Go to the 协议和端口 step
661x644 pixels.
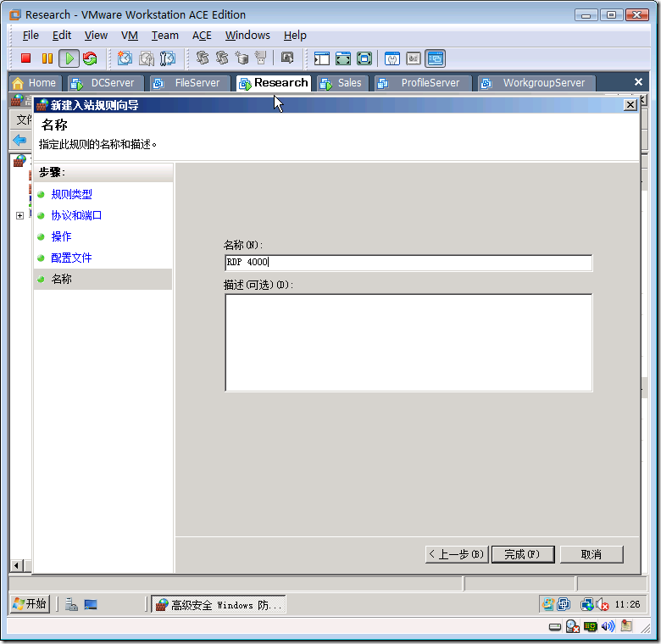(76, 215)
